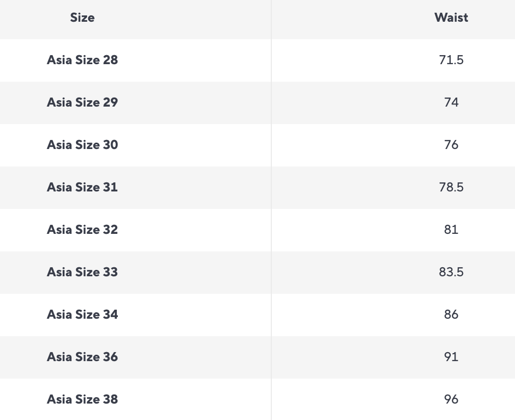Viewport: 515px width, 420px height.
Task: Choose the Asia Size 36 row label
Action: click(82, 357)
